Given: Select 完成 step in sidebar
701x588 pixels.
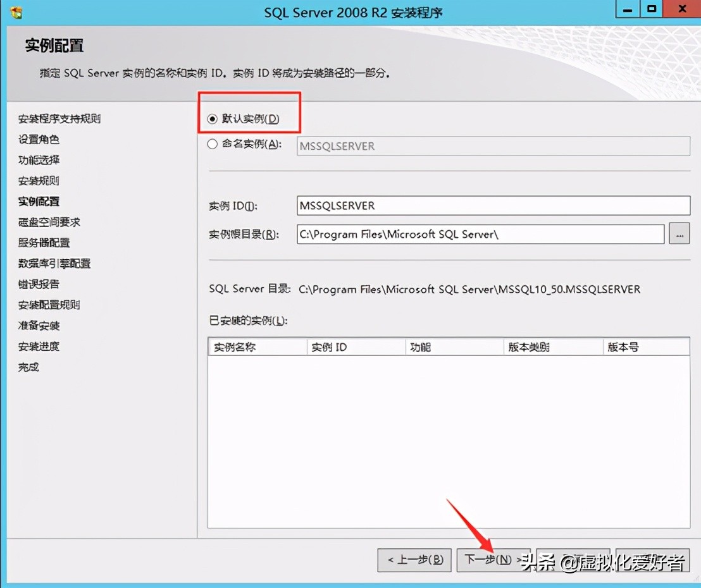Looking at the screenshot, I should click(28, 367).
